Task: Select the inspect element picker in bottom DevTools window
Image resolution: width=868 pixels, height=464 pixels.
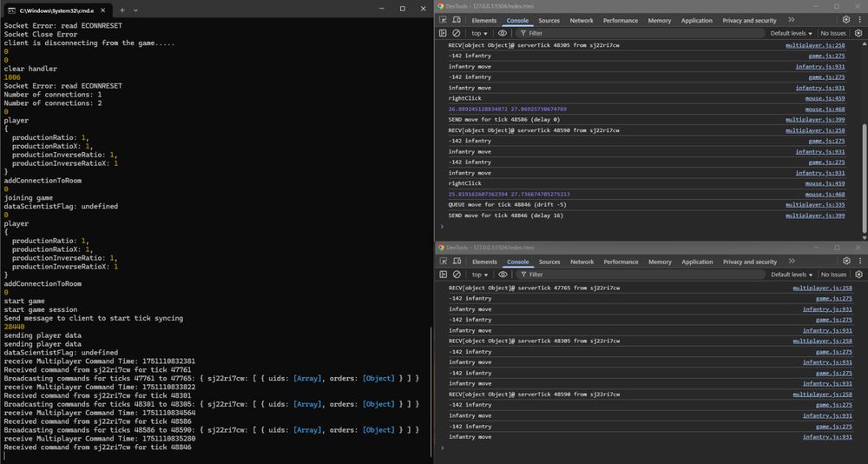Action: point(443,262)
